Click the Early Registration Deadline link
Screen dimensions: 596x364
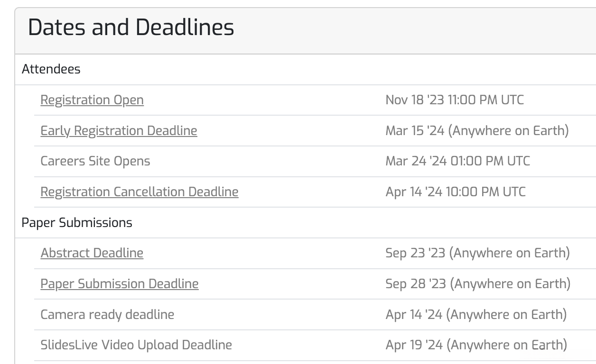click(x=119, y=131)
